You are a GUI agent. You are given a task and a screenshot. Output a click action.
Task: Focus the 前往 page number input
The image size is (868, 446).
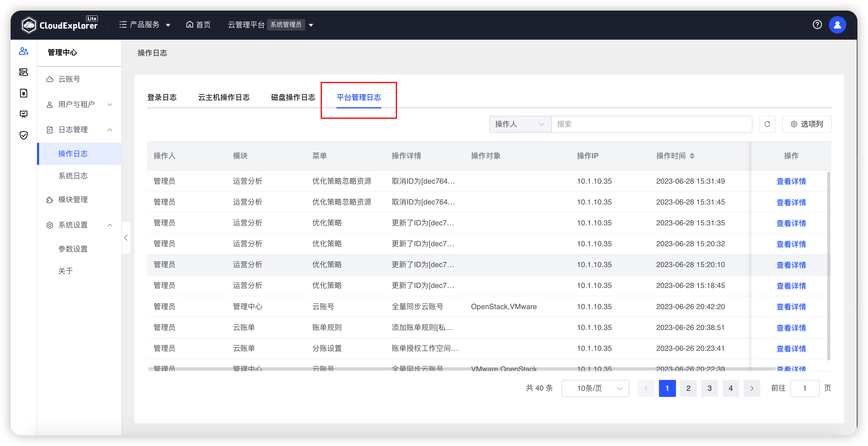coord(805,388)
